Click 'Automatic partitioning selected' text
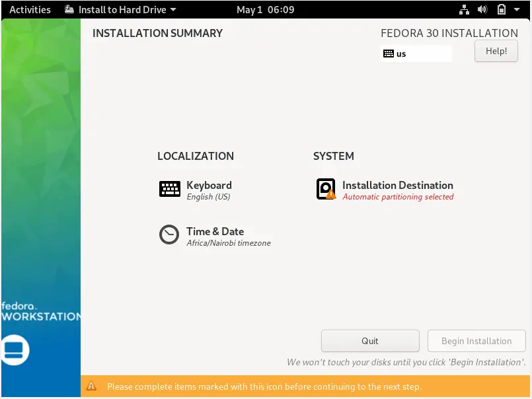Viewport: 532px width, 399px height. tap(398, 197)
